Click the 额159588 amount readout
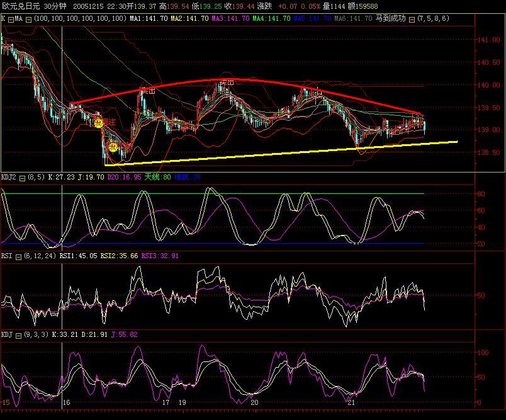Screen dimensions: 506x420 363,6
